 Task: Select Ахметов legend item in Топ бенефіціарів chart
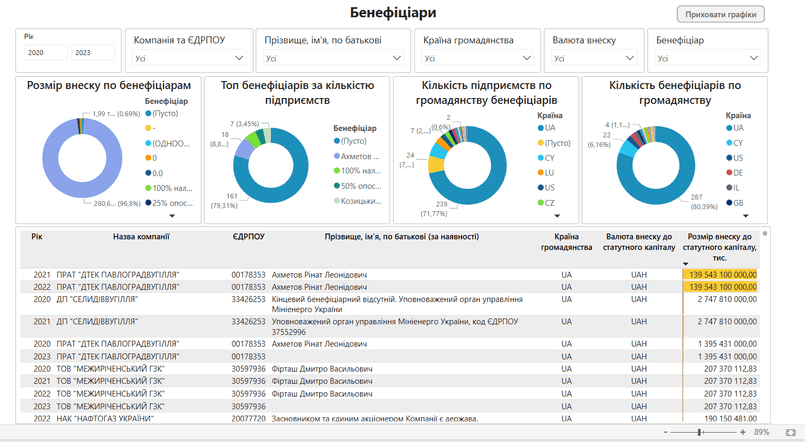tap(358, 157)
